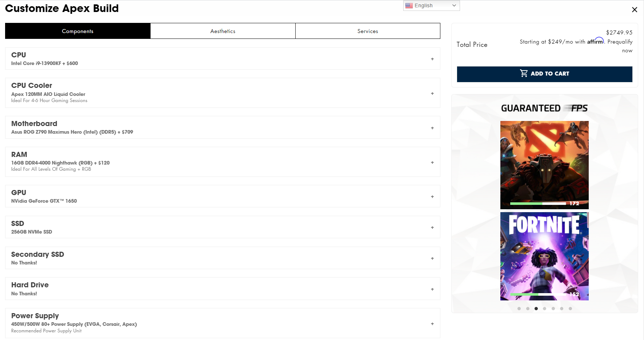The width and height of the screenshot is (644, 340).
Task: Expand RAM section using plus icon
Action: click(432, 162)
